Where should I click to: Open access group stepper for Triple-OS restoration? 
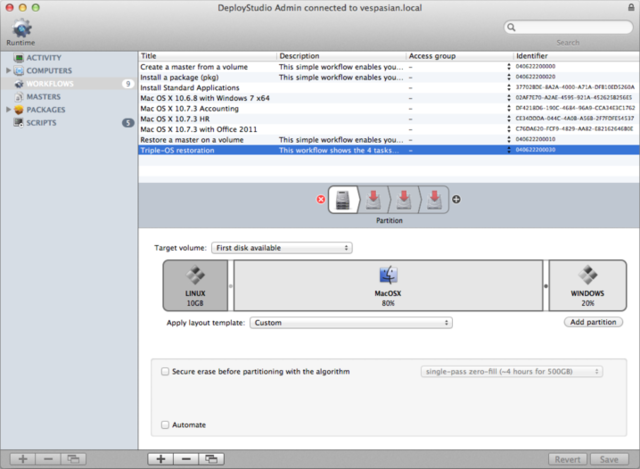(509, 150)
